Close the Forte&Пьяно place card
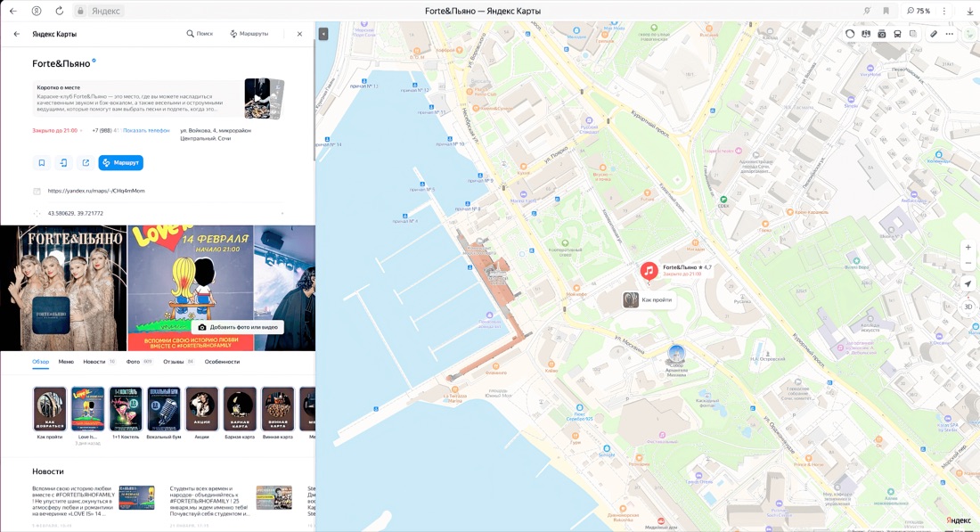 pos(299,34)
